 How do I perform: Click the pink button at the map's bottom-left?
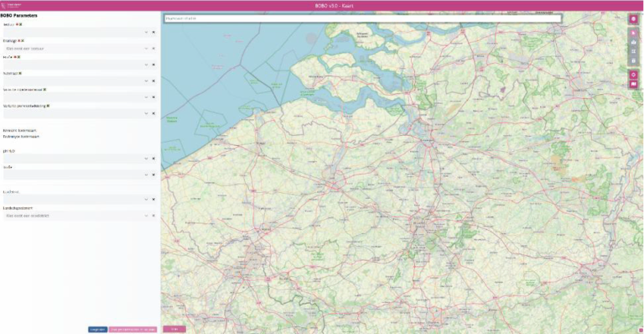pos(174,329)
